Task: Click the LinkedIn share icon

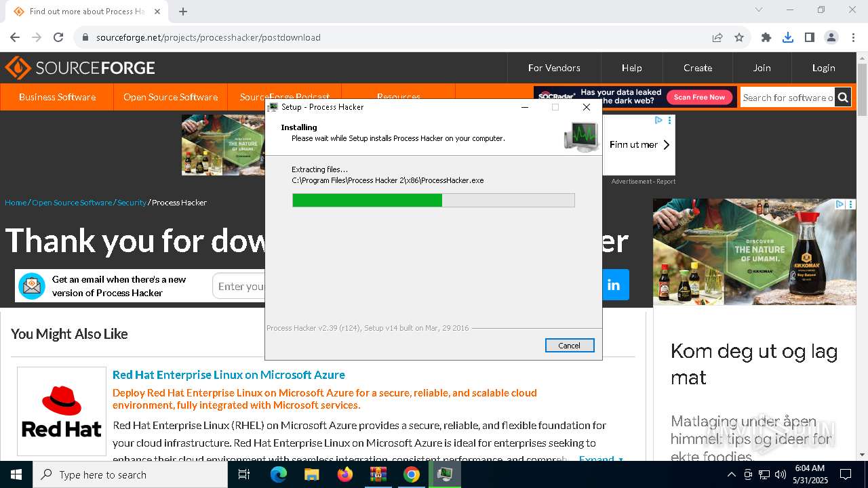Action: [614, 285]
